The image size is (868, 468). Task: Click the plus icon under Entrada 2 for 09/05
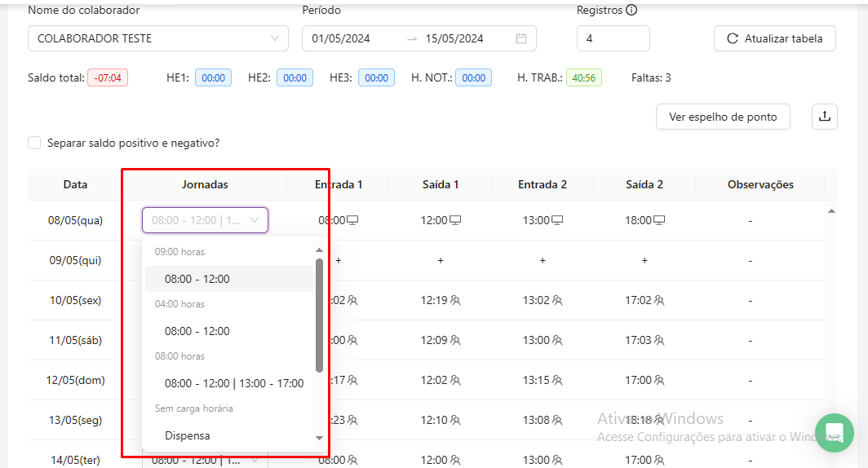pos(542,260)
